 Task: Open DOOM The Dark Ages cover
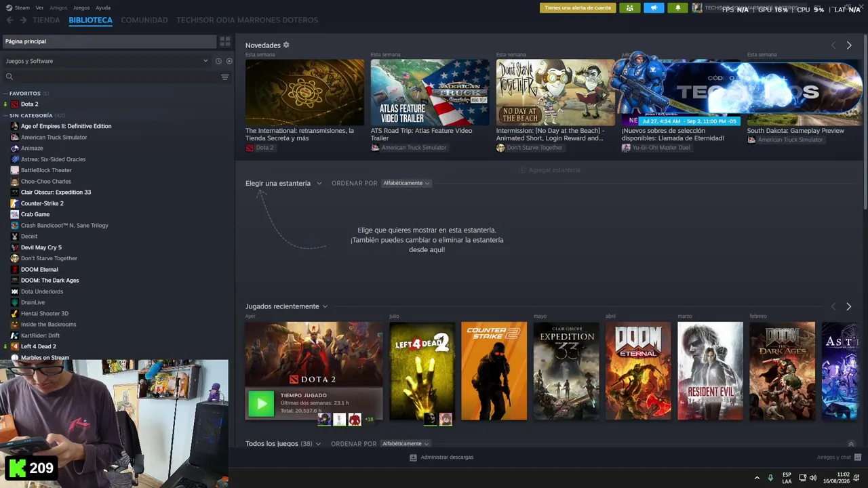[x=782, y=371]
